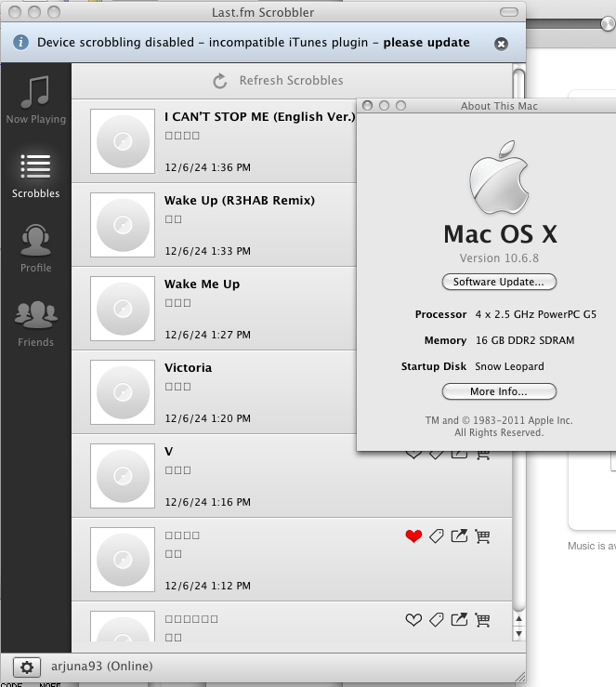Open the Now Playing view
Viewport: 616px width, 687px height.
36,99
